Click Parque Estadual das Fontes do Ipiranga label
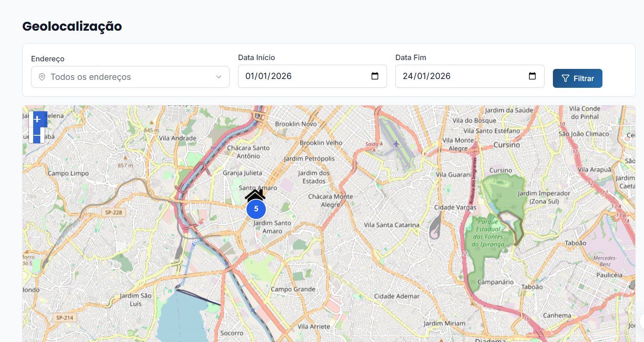The height and width of the screenshot is (342, 644). pyautogui.click(x=488, y=233)
